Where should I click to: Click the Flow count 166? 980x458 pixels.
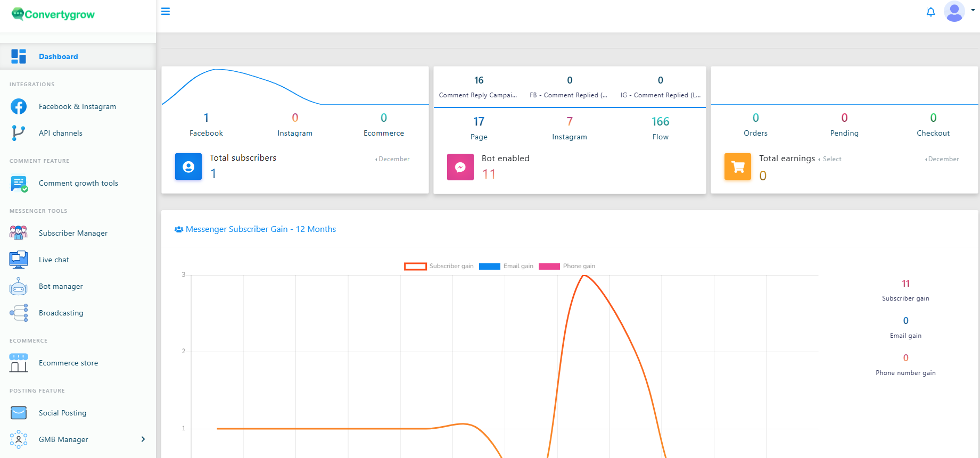[660, 122]
